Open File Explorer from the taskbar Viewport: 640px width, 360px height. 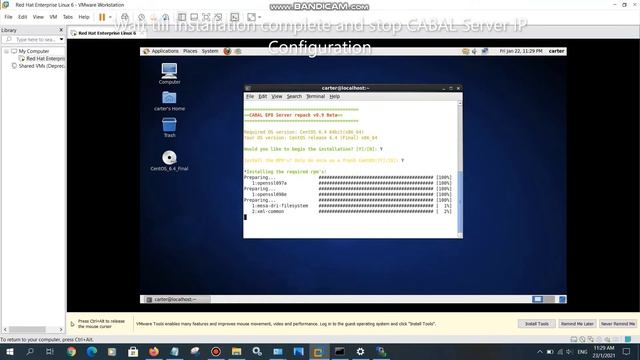click(236, 351)
